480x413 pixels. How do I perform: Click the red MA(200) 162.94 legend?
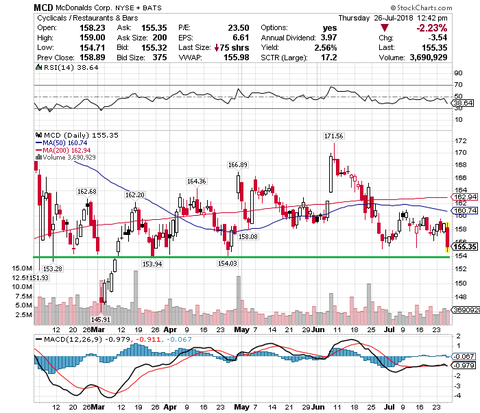(66, 150)
